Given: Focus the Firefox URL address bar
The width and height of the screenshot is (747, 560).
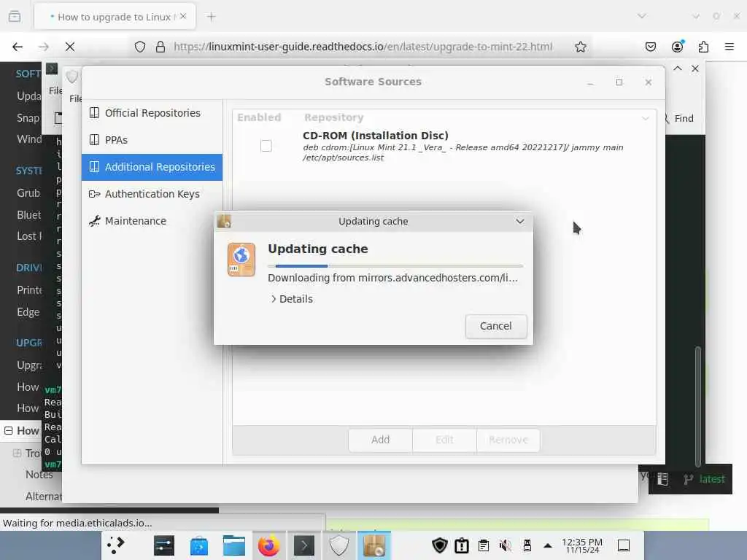Looking at the screenshot, I should (363, 47).
